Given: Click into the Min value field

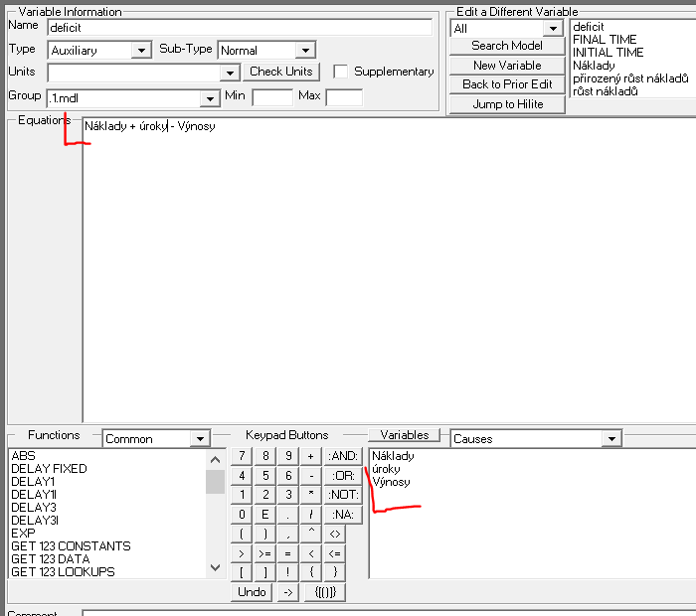Looking at the screenshot, I should [x=271, y=96].
